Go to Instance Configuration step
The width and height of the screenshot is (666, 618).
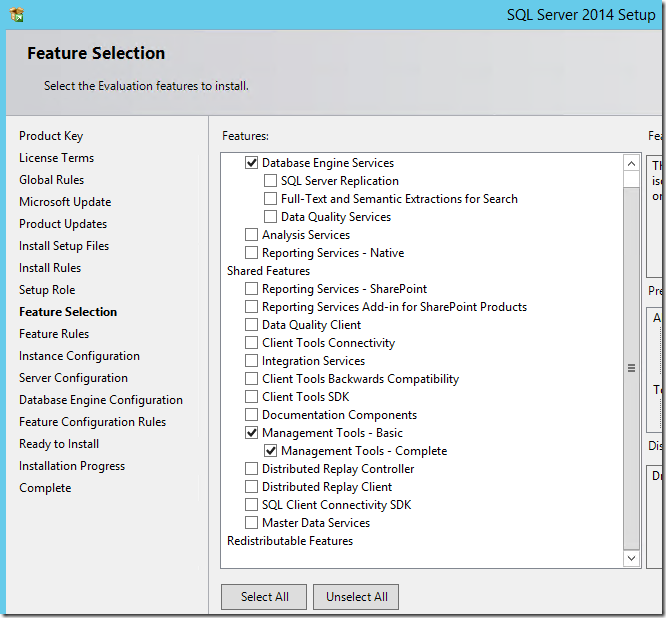[x=79, y=356]
